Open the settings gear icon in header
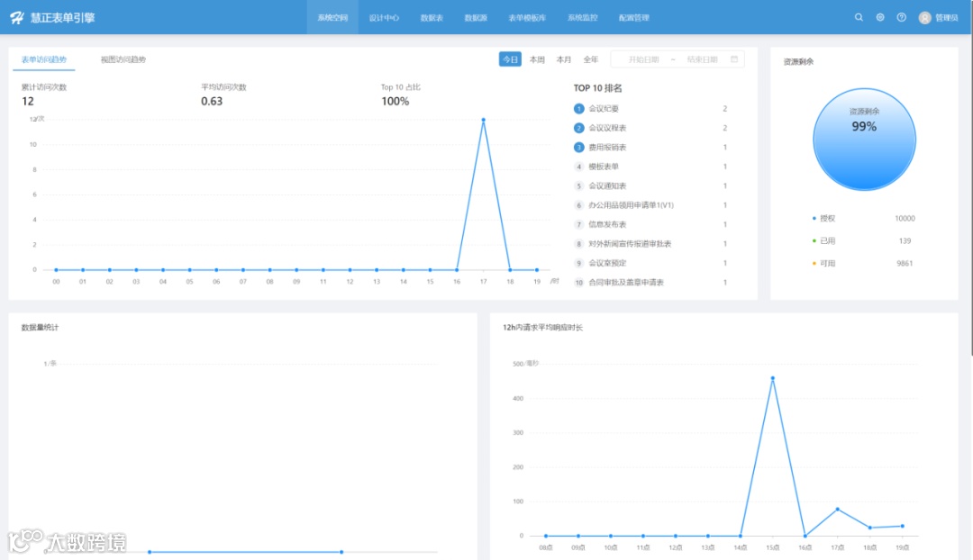The image size is (973, 560). click(880, 17)
